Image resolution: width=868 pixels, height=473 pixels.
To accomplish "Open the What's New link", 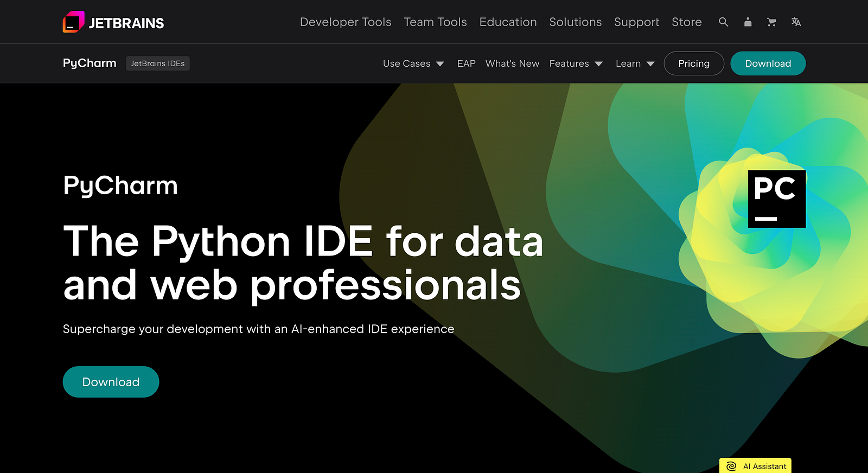I will (x=512, y=63).
